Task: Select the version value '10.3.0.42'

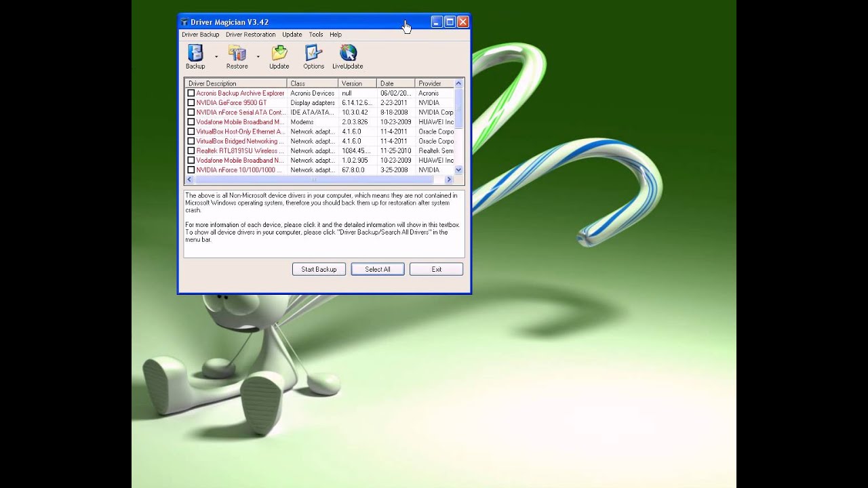Action: (355, 113)
